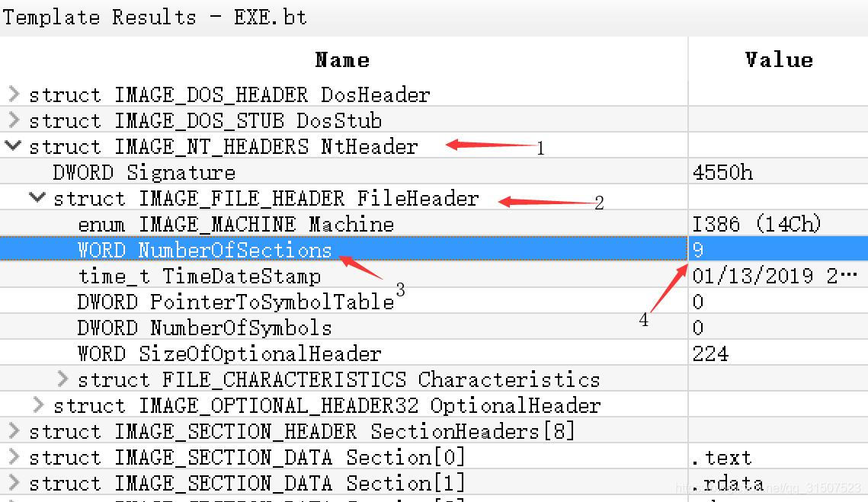The image size is (868, 502).
Task: Collapse the IMAGE_NT_HEADERS NtHeader struct
Action: (x=13, y=146)
